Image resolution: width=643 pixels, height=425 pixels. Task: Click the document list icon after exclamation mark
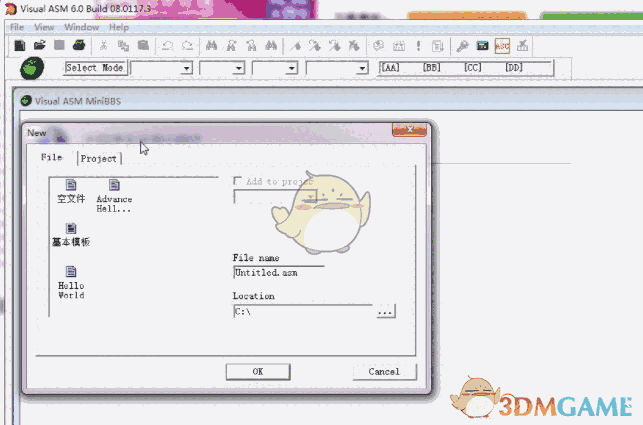[x=438, y=46]
